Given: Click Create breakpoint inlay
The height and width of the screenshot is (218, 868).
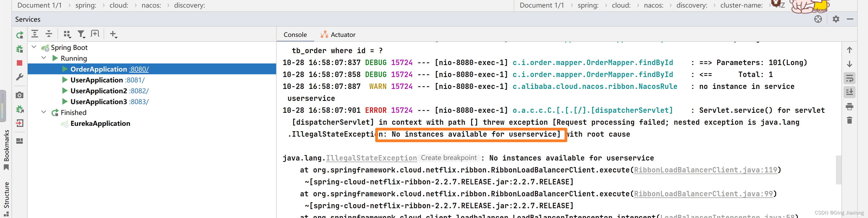Looking at the screenshot, I should click(448, 158).
